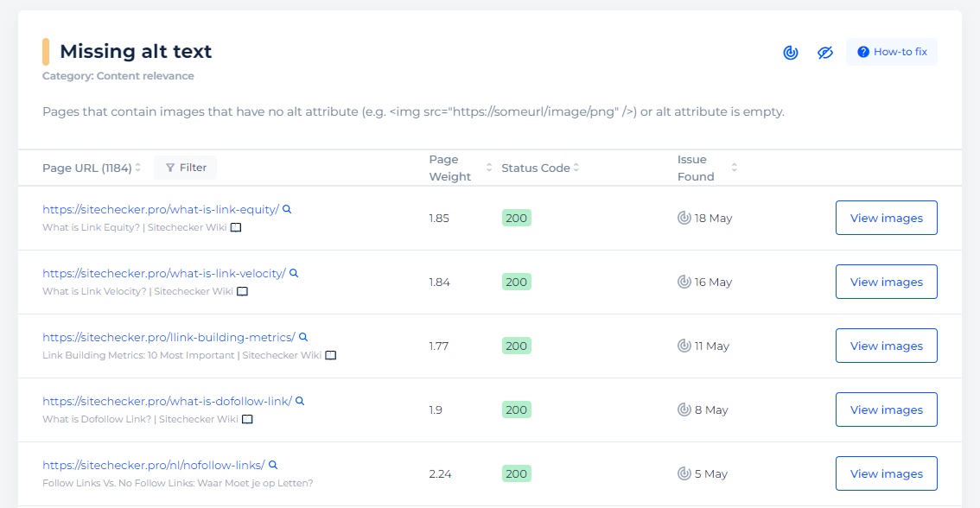Screen dimensions: 980x508
Task: Open the nl/nofollow-links URL link
Action: 154,465
